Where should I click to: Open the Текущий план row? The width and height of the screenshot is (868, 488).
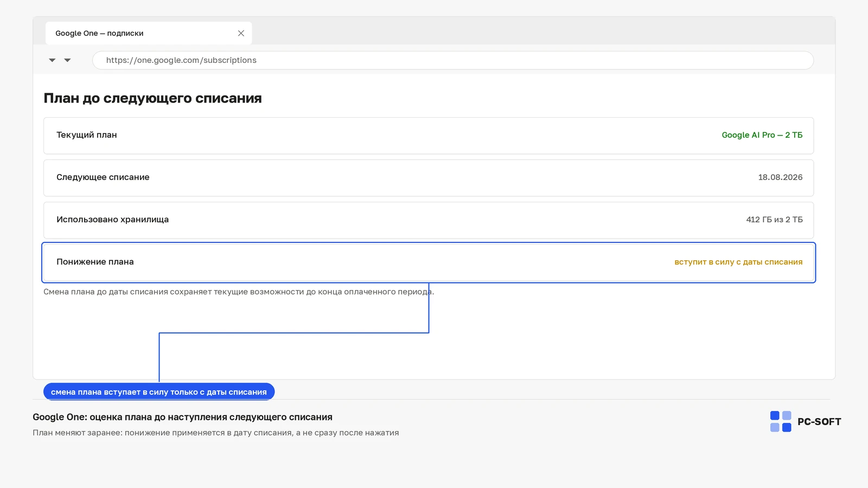coord(429,136)
